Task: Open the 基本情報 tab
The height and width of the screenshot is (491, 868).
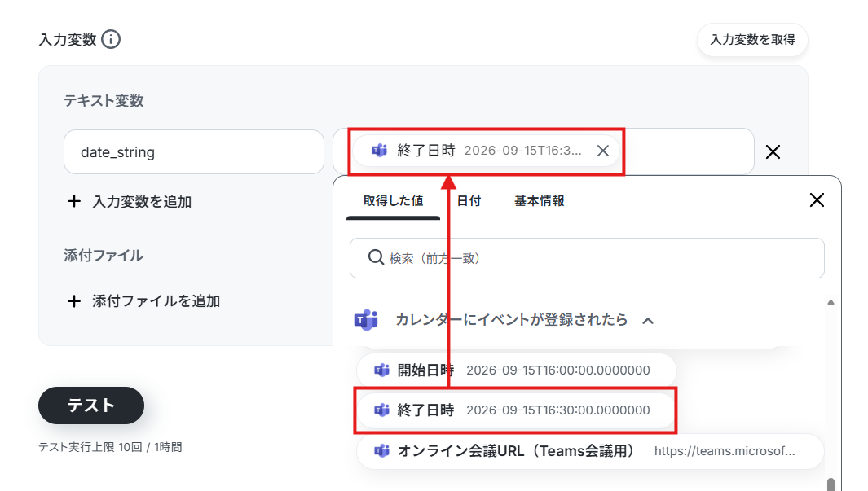Action: pyautogui.click(x=540, y=200)
